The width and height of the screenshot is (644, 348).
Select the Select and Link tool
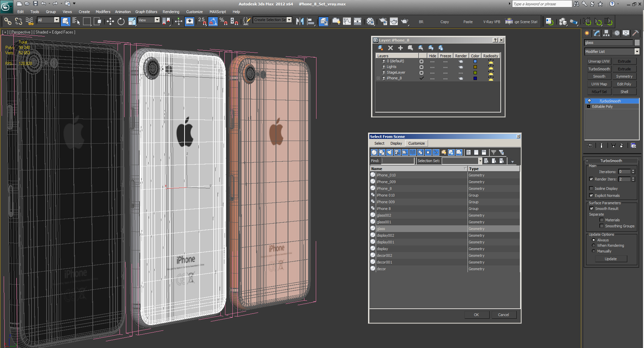point(7,21)
